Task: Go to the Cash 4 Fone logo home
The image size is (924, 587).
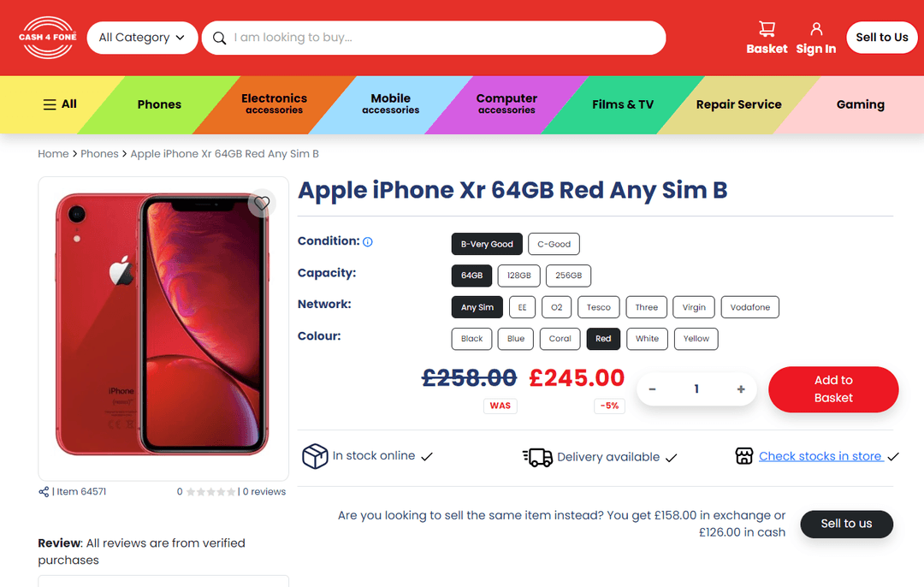Action: (48, 37)
